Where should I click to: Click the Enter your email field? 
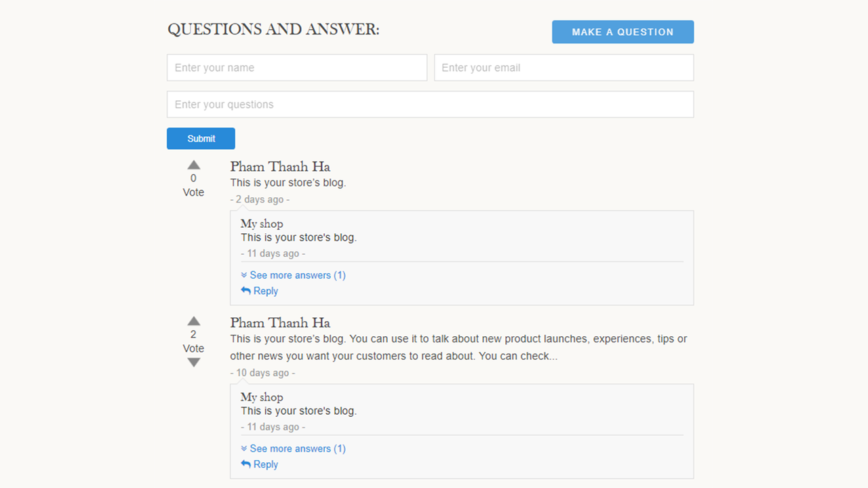[564, 67]
